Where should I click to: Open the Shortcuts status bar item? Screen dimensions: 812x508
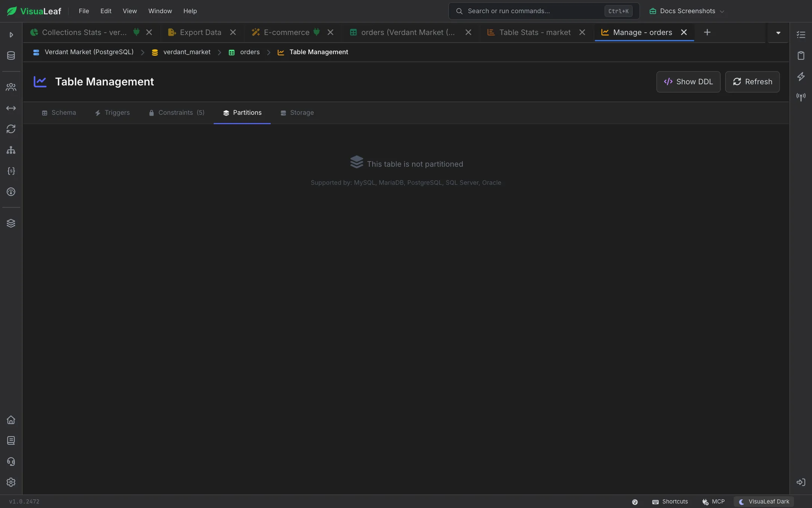click(x=670, y=502)
